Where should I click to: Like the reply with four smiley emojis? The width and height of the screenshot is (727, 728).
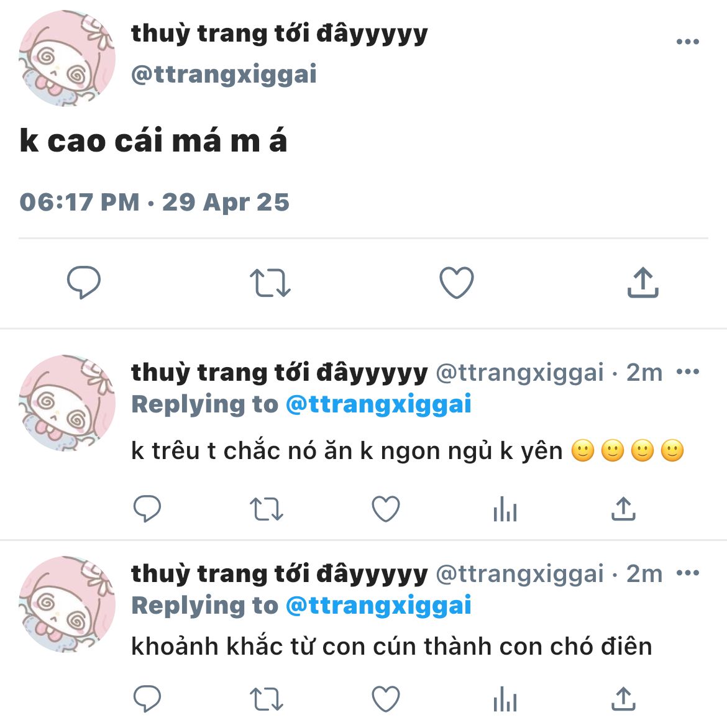point(386,509)
